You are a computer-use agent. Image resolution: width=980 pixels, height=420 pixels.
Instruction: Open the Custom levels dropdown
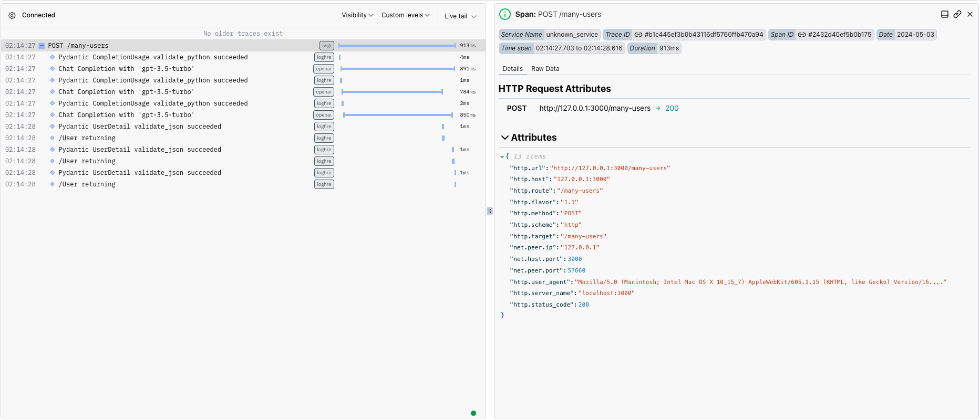[x=405, y=15]
